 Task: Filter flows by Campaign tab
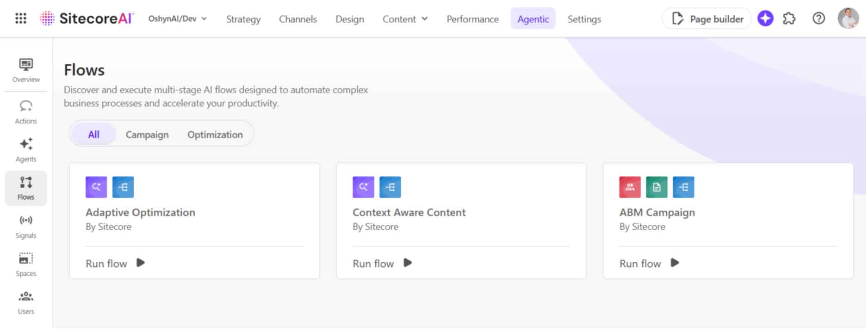coord(147,135)
